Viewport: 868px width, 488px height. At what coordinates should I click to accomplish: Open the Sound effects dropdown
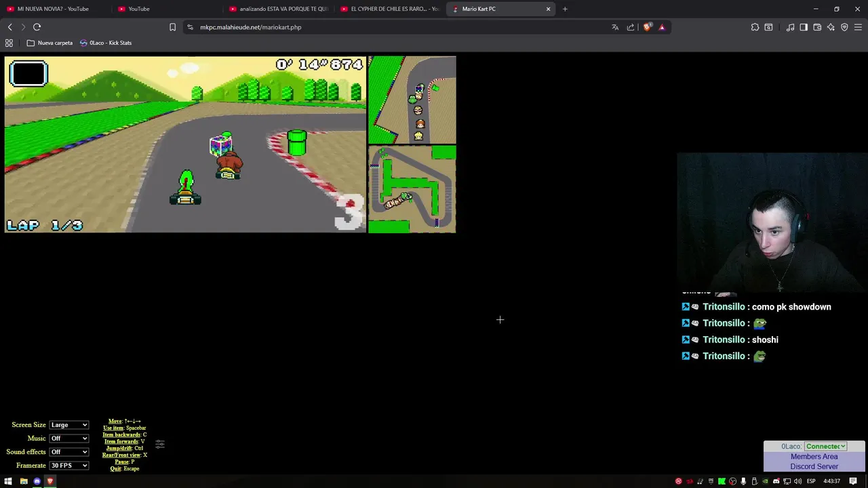(68, 452)
